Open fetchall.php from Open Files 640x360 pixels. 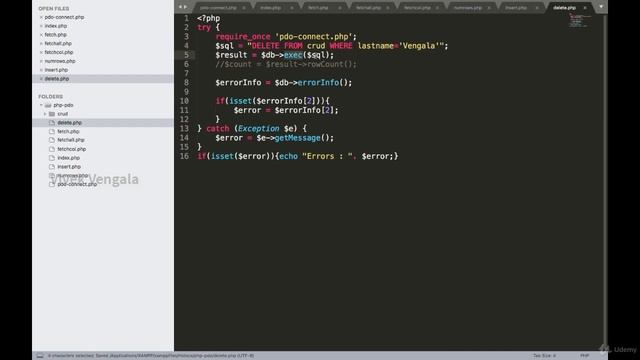(x=58, y=43)
